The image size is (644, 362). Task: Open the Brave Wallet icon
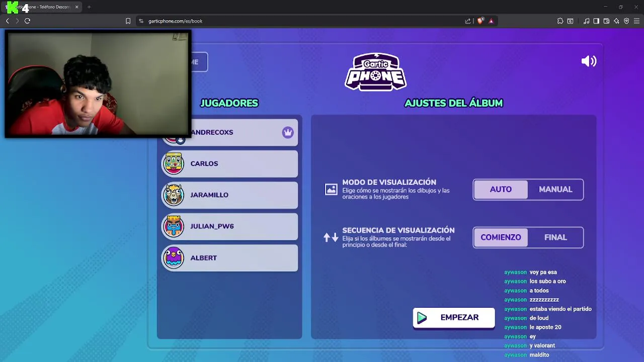click(606, 21)
